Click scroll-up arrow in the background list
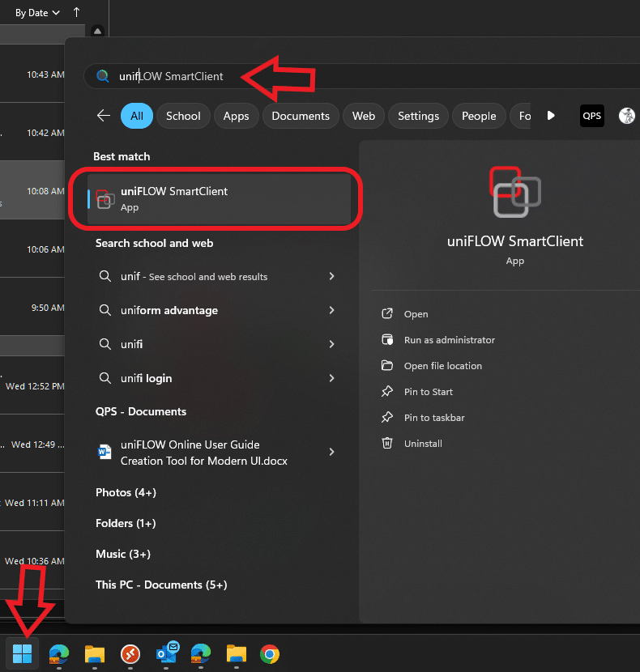The image size is (640, 672). tap(97, 31)
